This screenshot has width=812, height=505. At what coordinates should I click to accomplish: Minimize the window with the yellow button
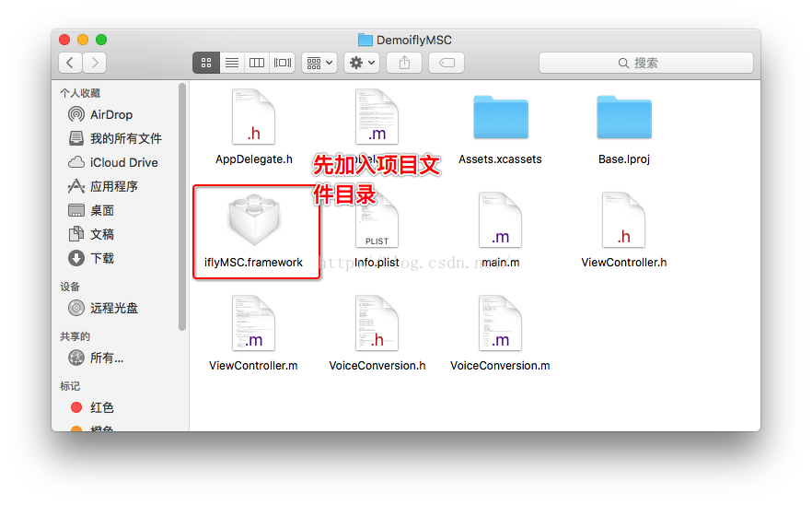(x=83, y=40)
